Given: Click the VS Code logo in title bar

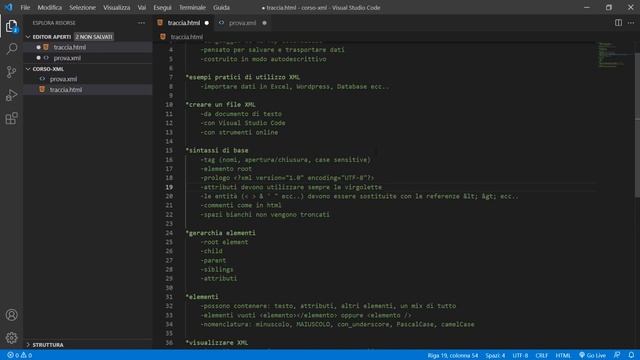Looking at the screenshot, I should pos(9,7).
